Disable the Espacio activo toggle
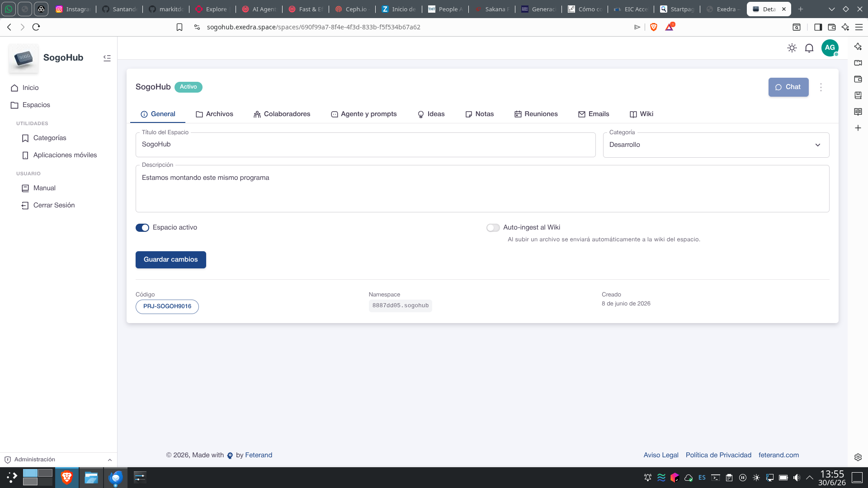Viewport: 868px width, 488px height. 142,228
